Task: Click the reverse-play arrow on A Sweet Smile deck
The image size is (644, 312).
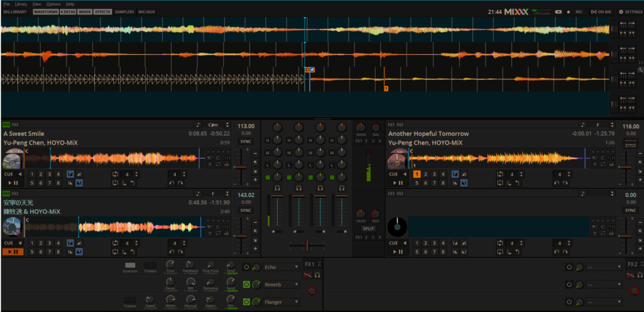Action: click(19, 174)
